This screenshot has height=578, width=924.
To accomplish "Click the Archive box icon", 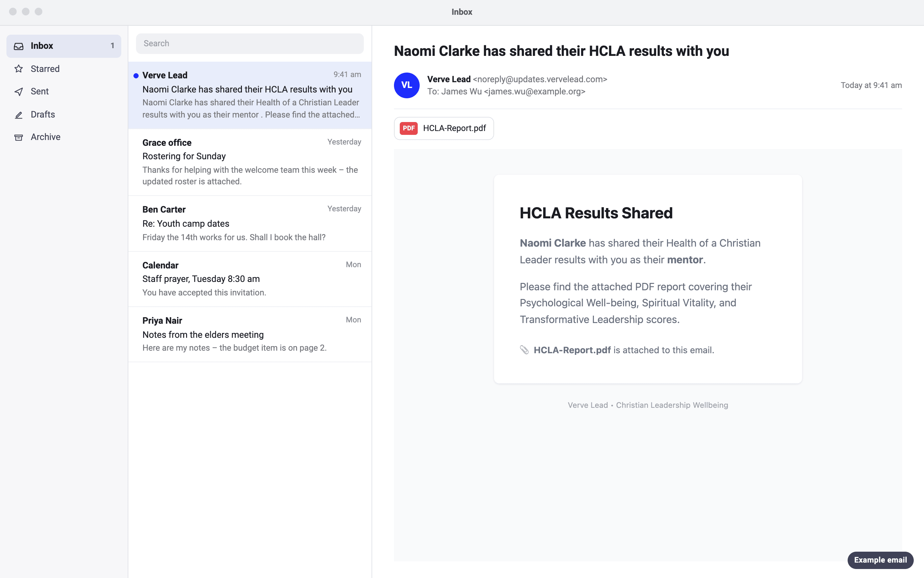I will tap(19, 137).
